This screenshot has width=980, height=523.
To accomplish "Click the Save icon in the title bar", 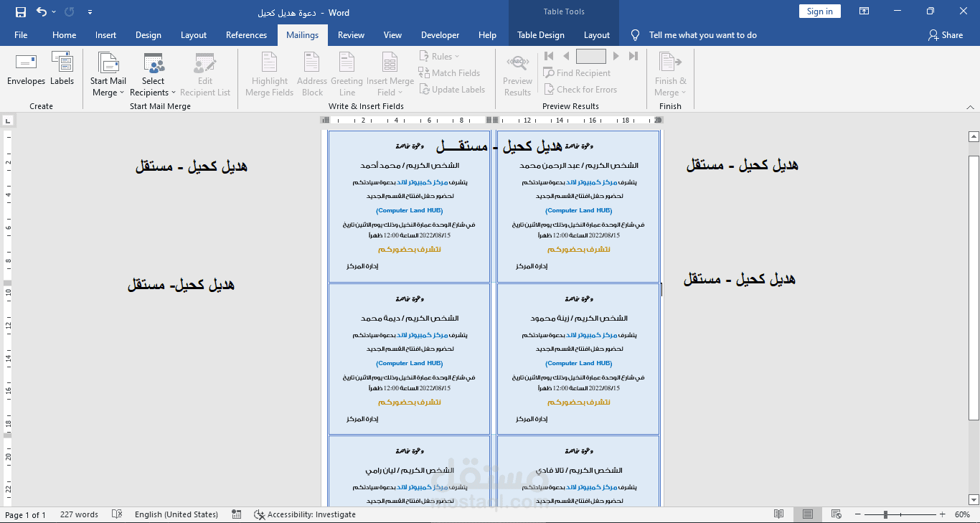I will [21, 11].
